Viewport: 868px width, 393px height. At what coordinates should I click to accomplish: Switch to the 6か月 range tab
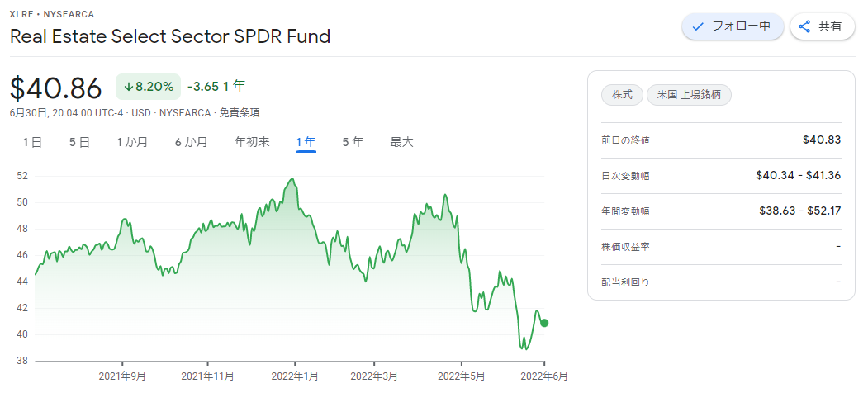coord(191,142)
